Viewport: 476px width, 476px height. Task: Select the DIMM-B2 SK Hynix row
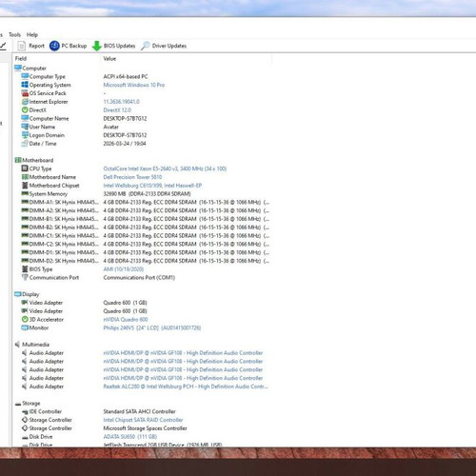145,228
